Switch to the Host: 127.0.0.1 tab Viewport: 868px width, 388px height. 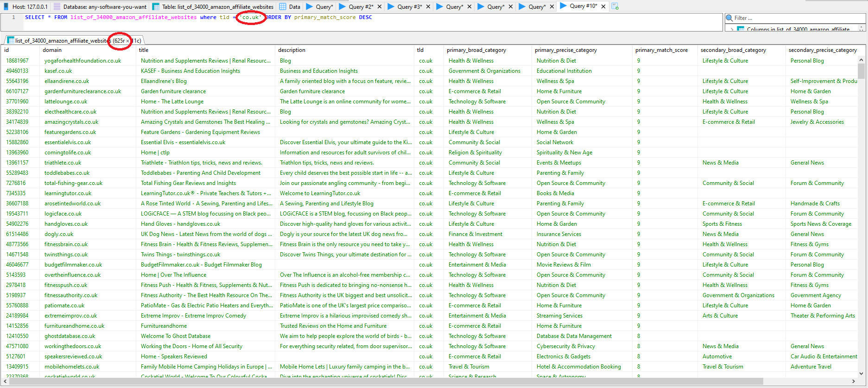[25, 6]
